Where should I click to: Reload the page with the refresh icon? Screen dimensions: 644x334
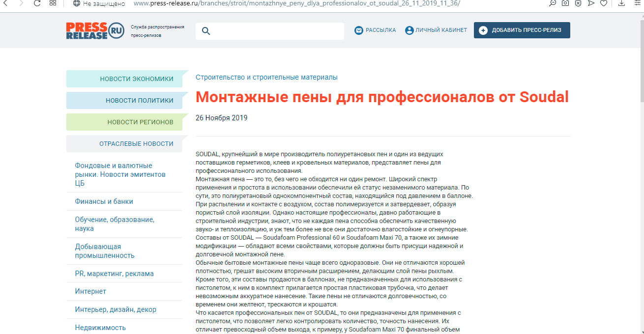click(x=37, y=3)
